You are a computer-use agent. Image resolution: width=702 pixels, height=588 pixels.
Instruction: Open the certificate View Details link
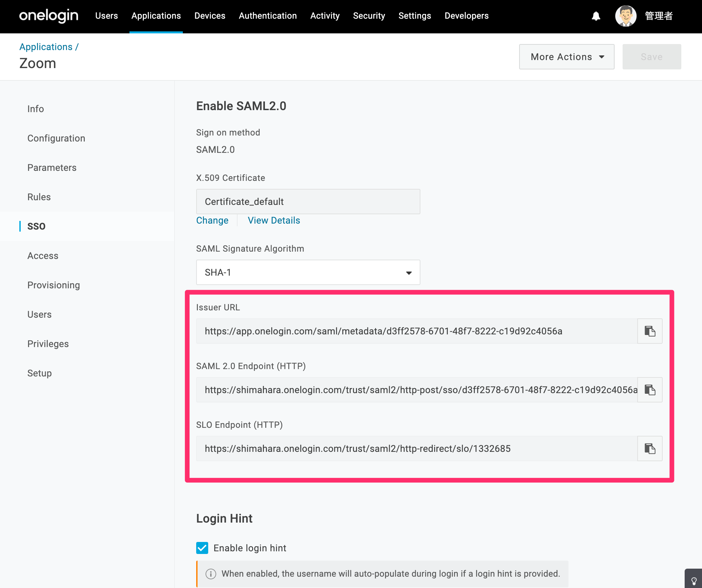[x=274, y=221]
